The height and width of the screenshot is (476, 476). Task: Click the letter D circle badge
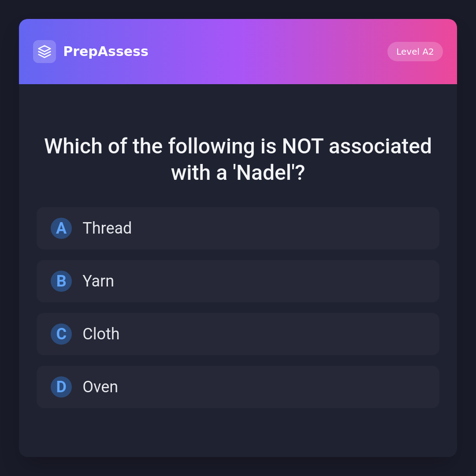coord(61,387)
